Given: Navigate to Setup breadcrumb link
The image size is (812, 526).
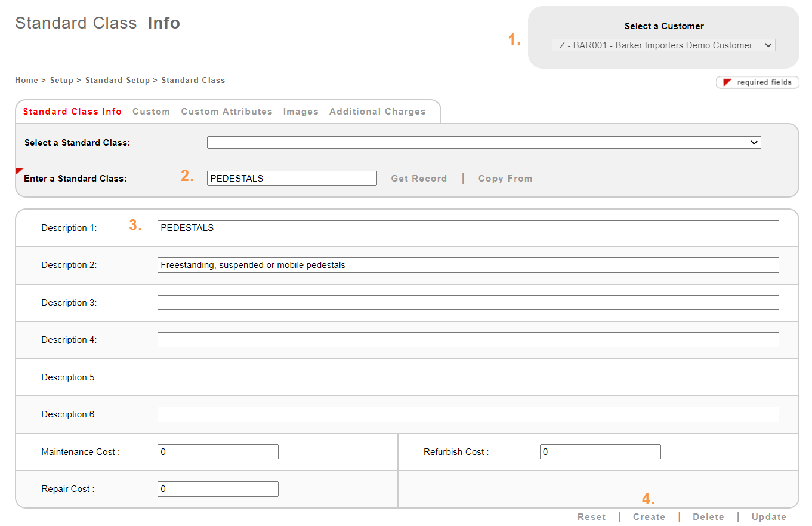Looking at the screenshot, I should click(x=61, y=81).
